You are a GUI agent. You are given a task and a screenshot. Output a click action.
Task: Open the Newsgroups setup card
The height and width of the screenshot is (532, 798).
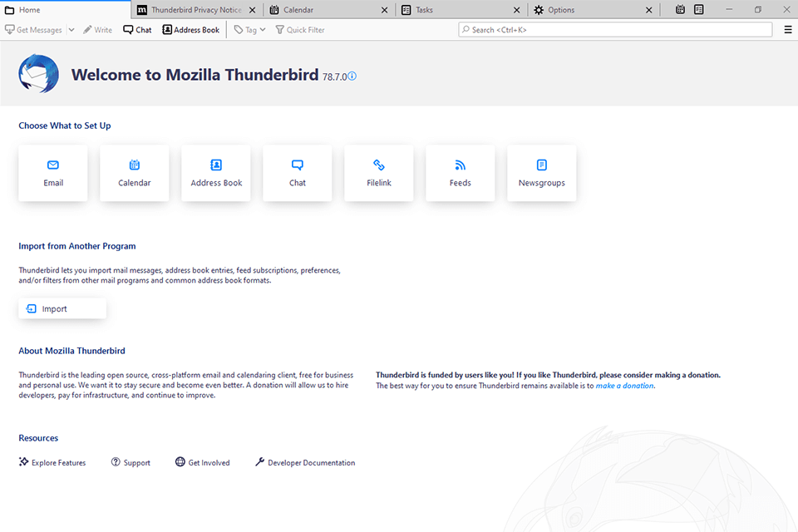point(541,173)
